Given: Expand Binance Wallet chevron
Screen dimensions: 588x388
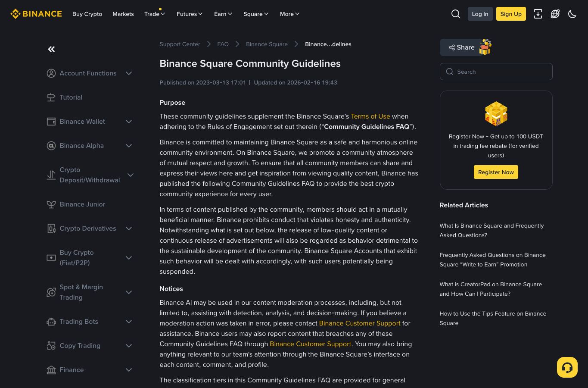Looking at the screenshot, I should 129,122.
